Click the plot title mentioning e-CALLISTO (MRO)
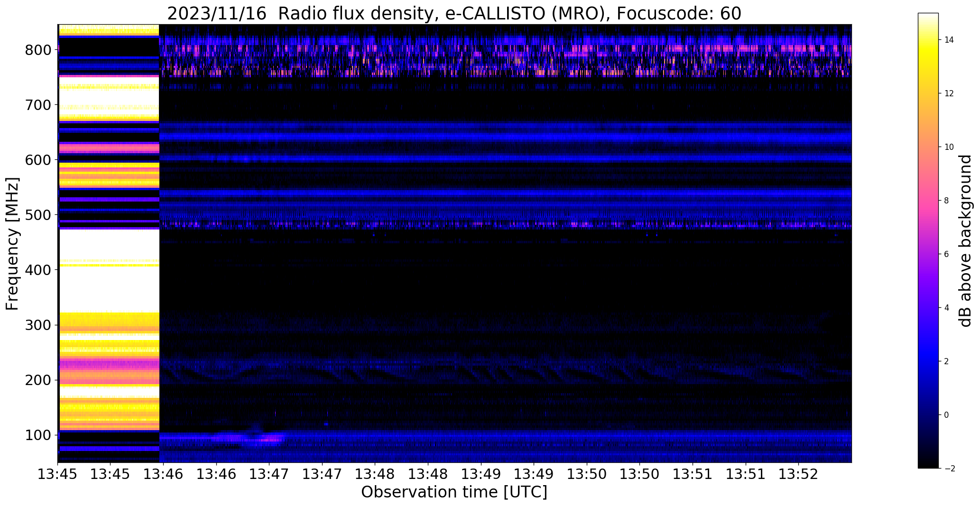 pos(454,14)
